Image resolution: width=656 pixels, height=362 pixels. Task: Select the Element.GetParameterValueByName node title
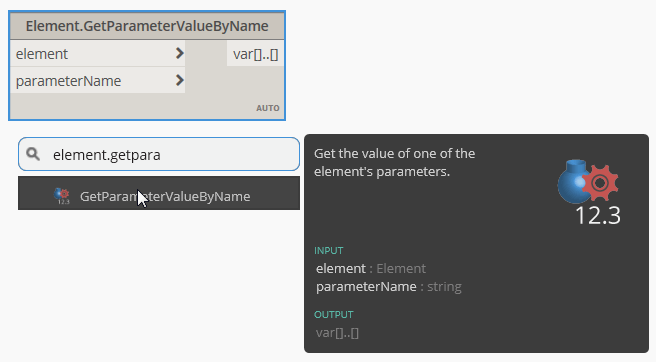click(147, 26)
